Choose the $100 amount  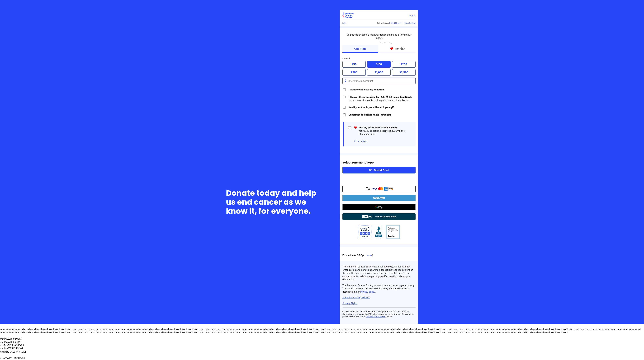point(379,64)
